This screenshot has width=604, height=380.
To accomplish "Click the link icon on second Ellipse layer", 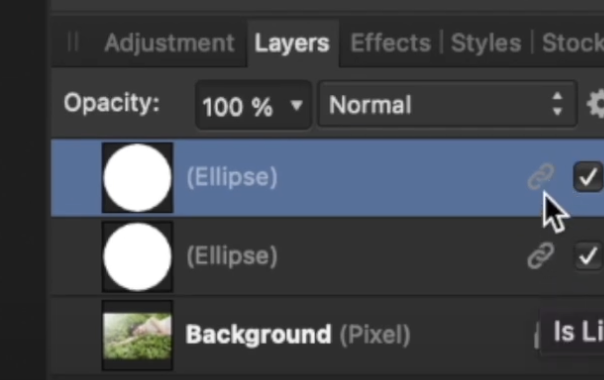I will point(541,255).
